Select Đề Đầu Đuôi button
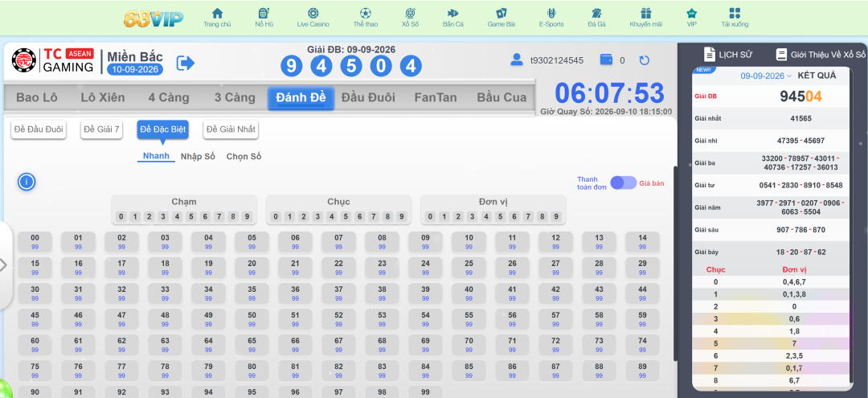Screen dimensions: 868x398 (x=39, y=129)
